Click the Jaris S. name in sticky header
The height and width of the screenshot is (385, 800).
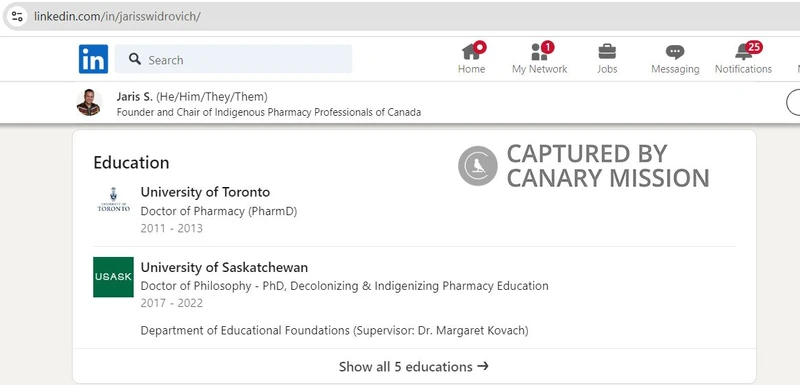[135, 96]
